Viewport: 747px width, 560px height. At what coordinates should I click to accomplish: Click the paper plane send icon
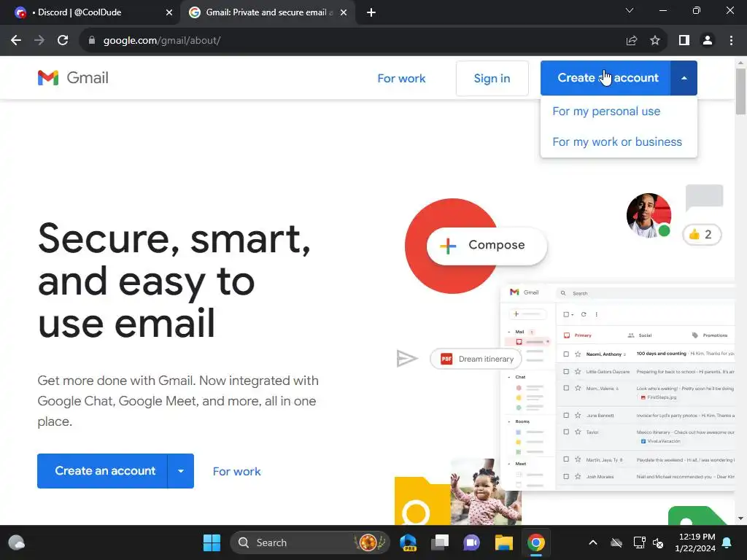tap(407, 359)
